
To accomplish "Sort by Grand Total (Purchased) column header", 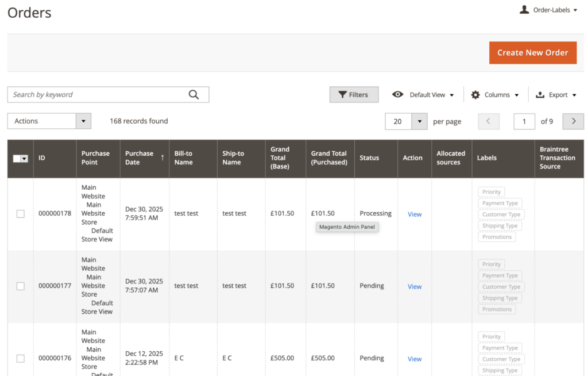I will pos(330,158).
